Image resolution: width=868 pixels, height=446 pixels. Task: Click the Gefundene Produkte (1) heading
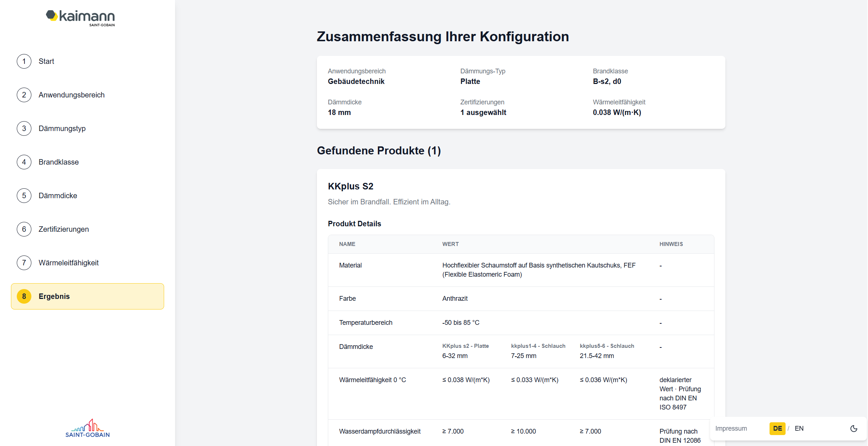coord(379,151)
